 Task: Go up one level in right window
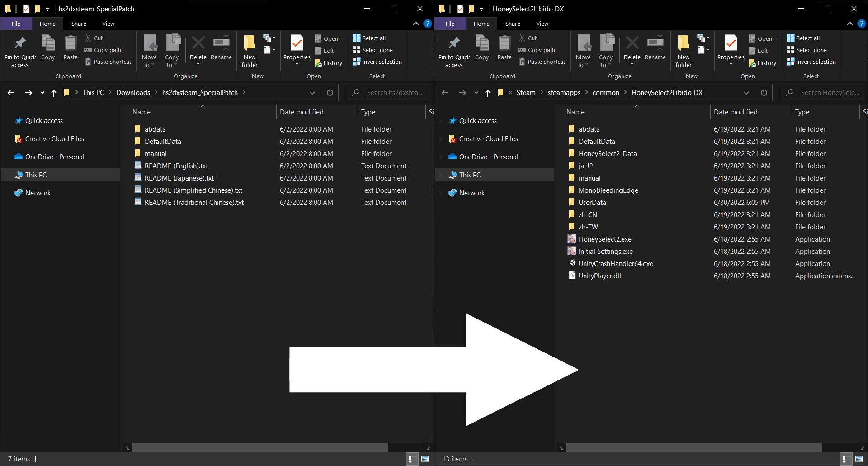487,93
